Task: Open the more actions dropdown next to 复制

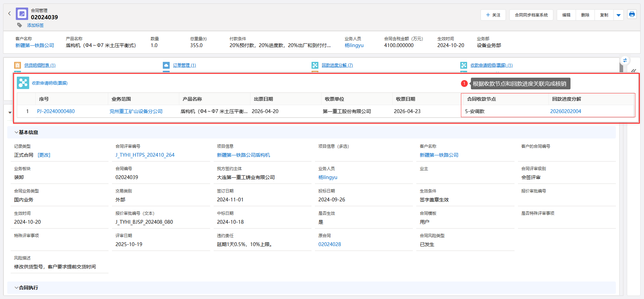Action: click(619, 15)
